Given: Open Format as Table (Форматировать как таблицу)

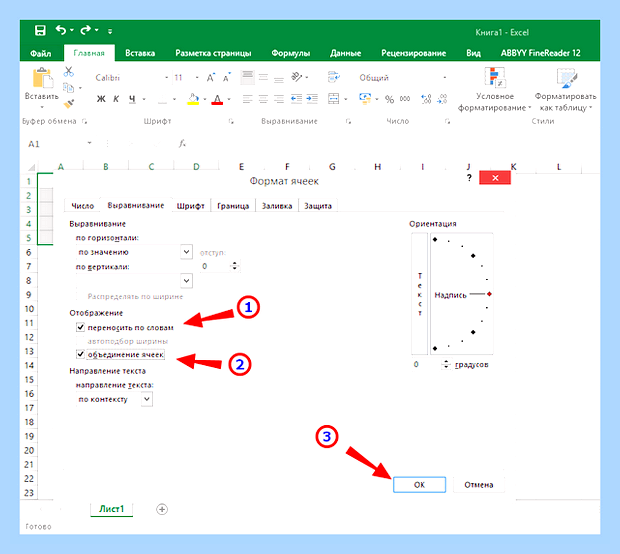Looking at the screenshot, I should pyautogui.click(x=565, y=90).
